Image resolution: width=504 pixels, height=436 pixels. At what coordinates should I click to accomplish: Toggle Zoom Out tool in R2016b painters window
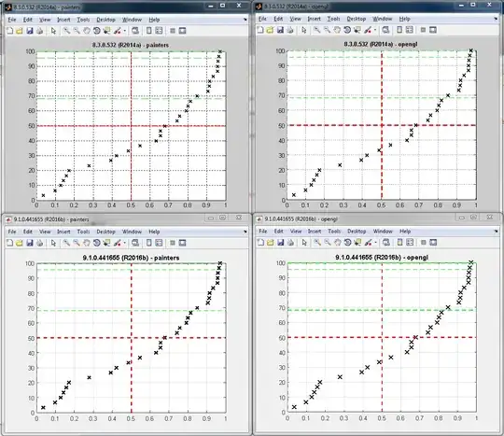pyautogui.click(x=77, y=243)
